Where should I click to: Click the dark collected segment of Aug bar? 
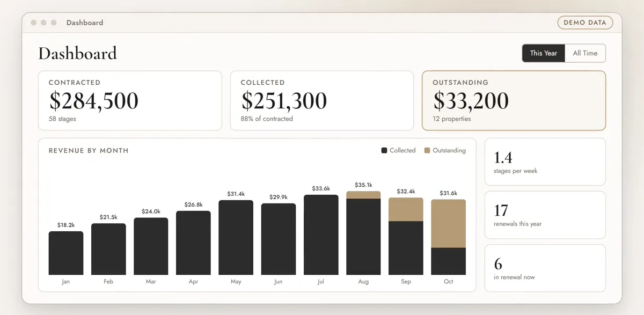(363, 237)
